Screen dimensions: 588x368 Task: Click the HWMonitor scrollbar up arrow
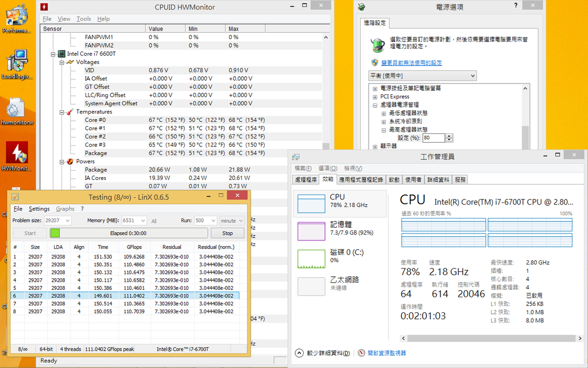(x=326, y=37)
